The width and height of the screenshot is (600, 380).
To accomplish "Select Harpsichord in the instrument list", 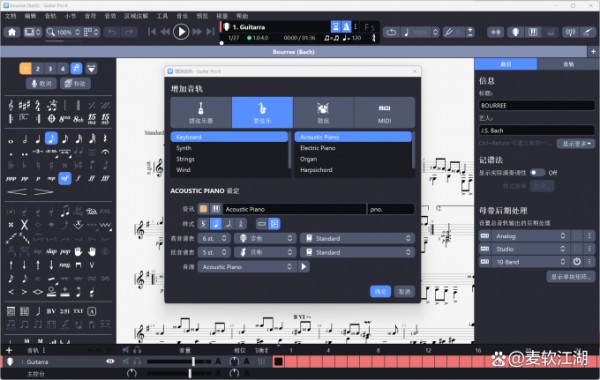I will point(316,170).
